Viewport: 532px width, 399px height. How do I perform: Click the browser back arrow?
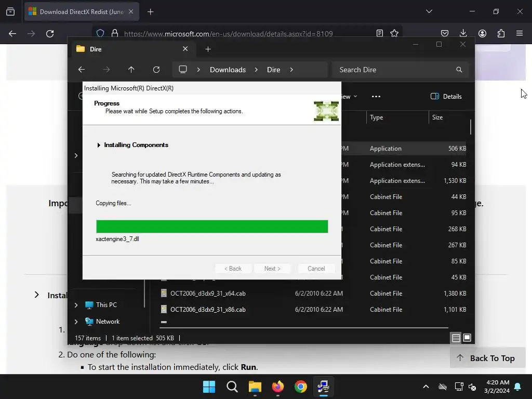click(12, 34)
